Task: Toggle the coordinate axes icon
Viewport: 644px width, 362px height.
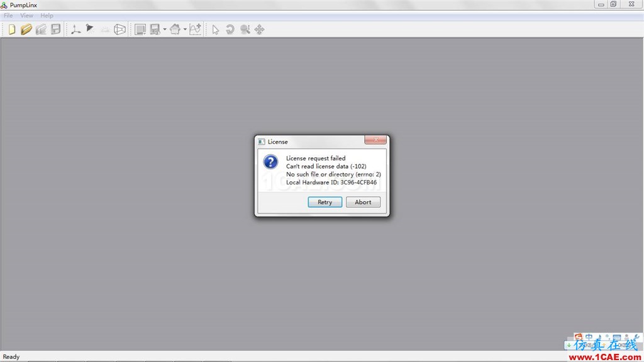Action: point(75,30)
